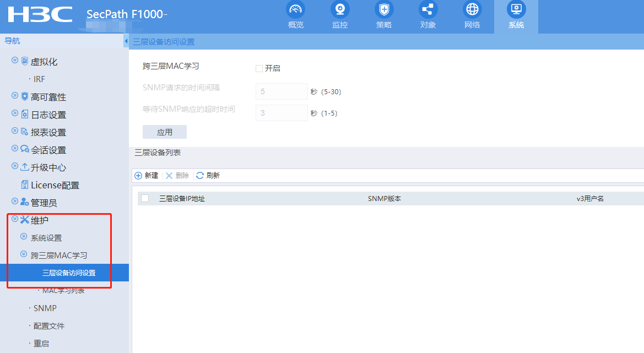This screenshot has height=353, width=644.
Task: Click the H3C logo
Action: pos(40,14)
